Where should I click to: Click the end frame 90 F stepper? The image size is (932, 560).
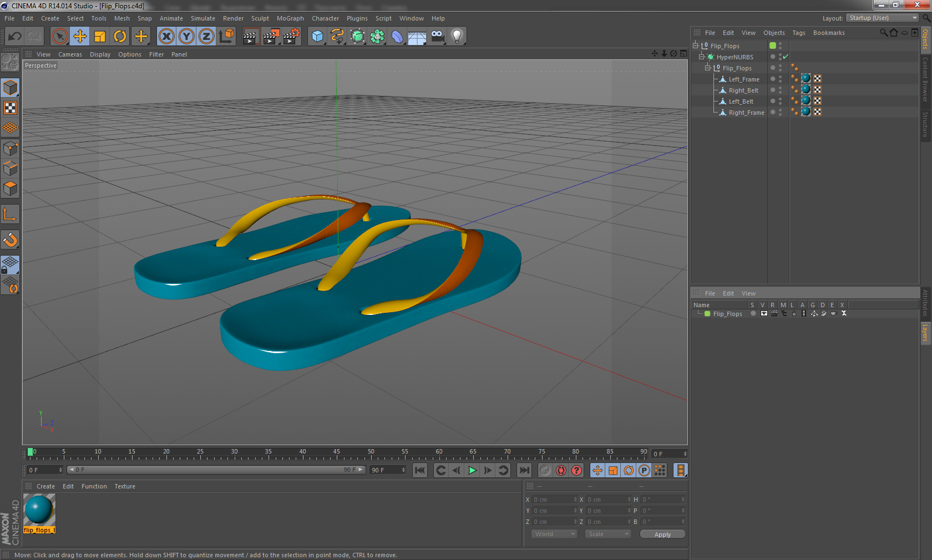[x=403, y=470]
